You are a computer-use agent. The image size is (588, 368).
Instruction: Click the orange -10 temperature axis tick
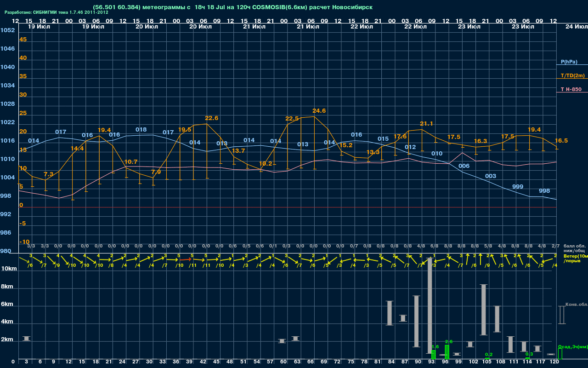[x=24, y=242]
